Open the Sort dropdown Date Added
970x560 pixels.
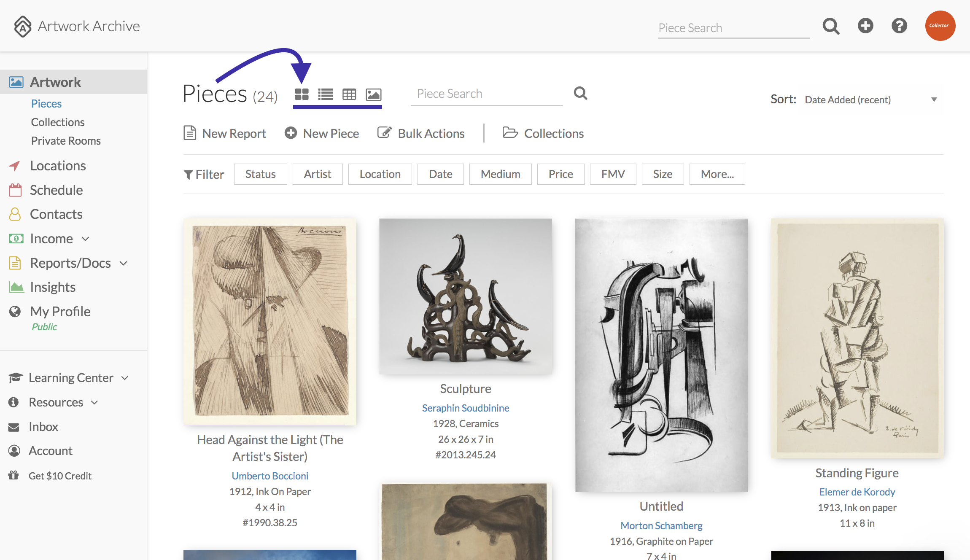(870, 100)
